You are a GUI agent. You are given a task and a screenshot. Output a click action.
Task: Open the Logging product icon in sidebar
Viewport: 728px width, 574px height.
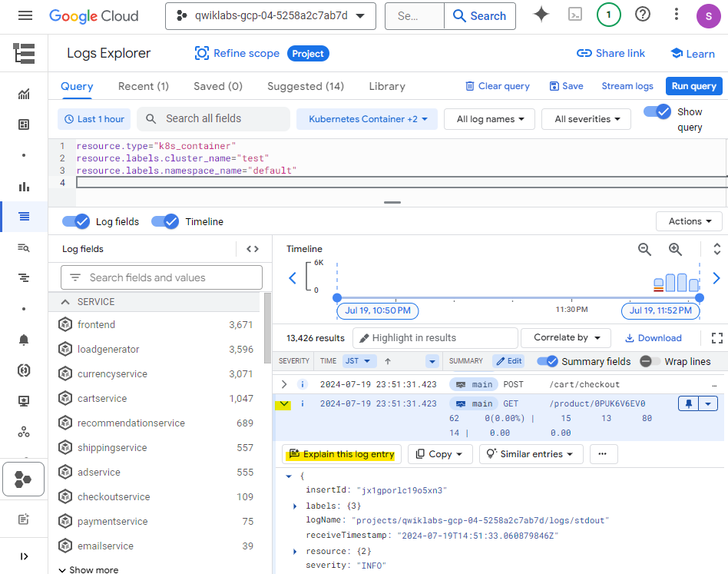pos(24,54)
